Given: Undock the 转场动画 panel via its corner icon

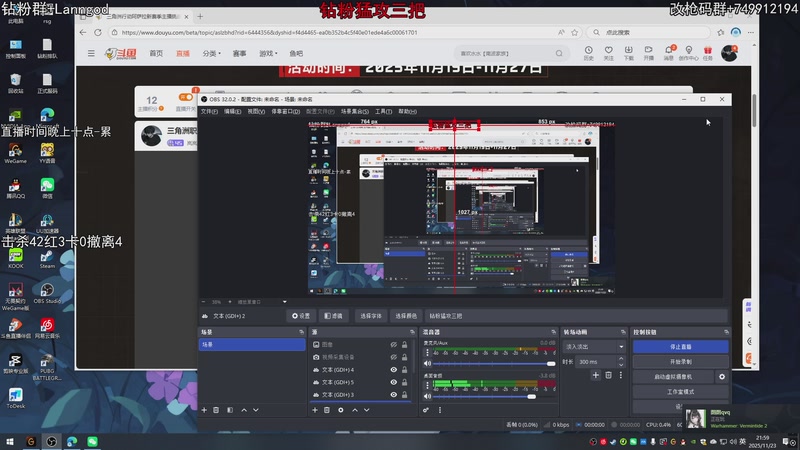Looking at the screenshot, I should pos(623,332).
